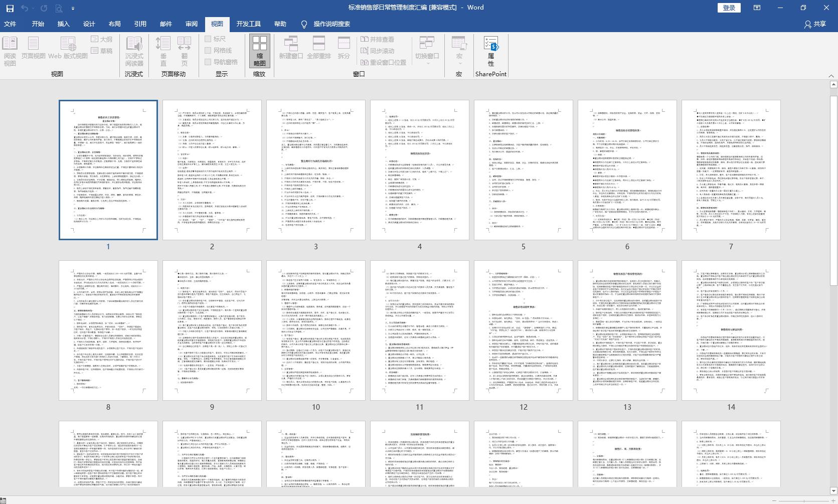Switch to 阅读视图 reading view

pos(10,51)
